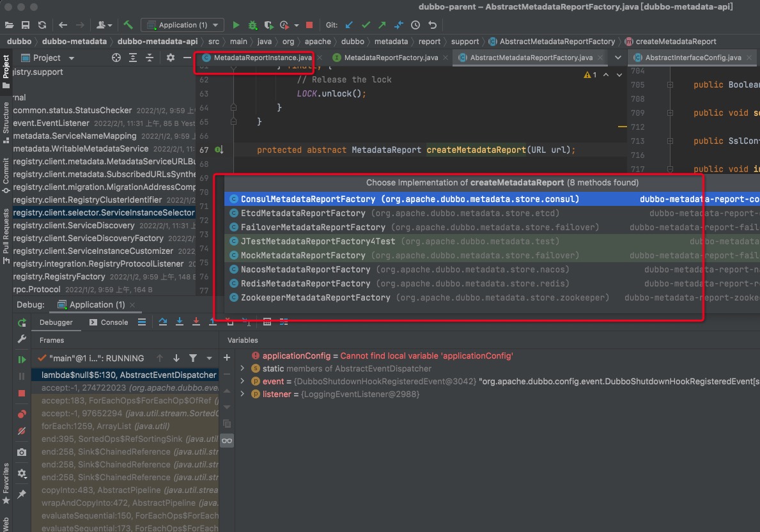Stop the process with red square in main toolbar
The image size is (760, 532).
[309, 25]
